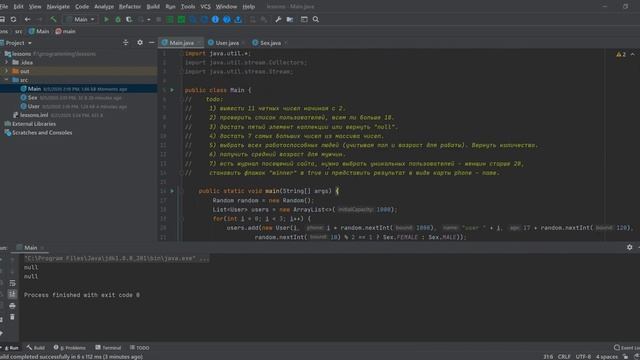
Task: Click the window layout icon beside search
Action: click(304, 19)
